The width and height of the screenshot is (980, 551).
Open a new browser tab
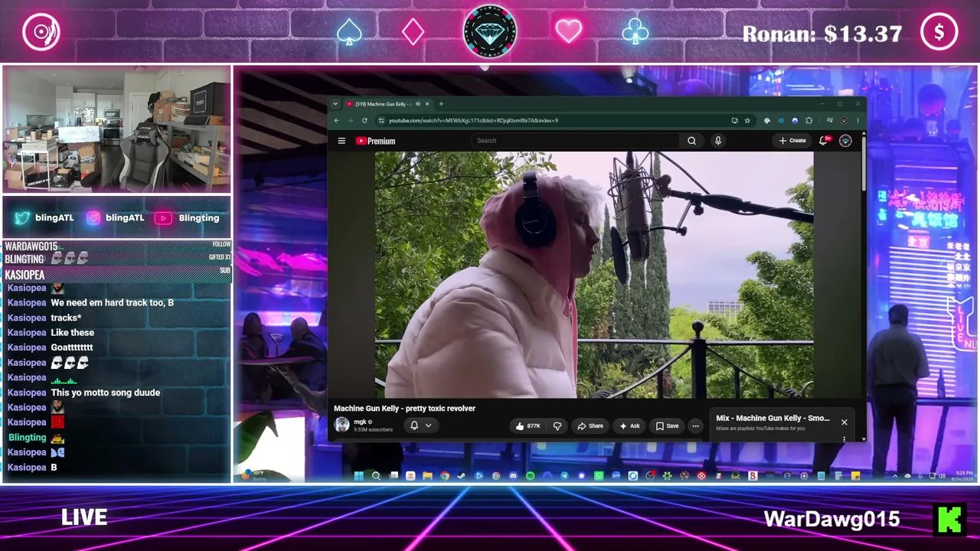(x=441, y=104)
